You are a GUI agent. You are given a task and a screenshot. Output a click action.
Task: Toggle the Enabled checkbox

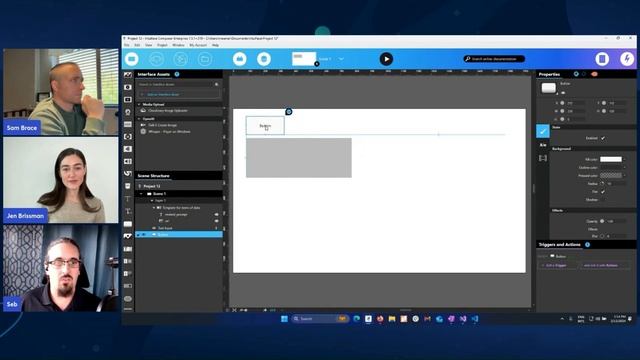point(603,138)
